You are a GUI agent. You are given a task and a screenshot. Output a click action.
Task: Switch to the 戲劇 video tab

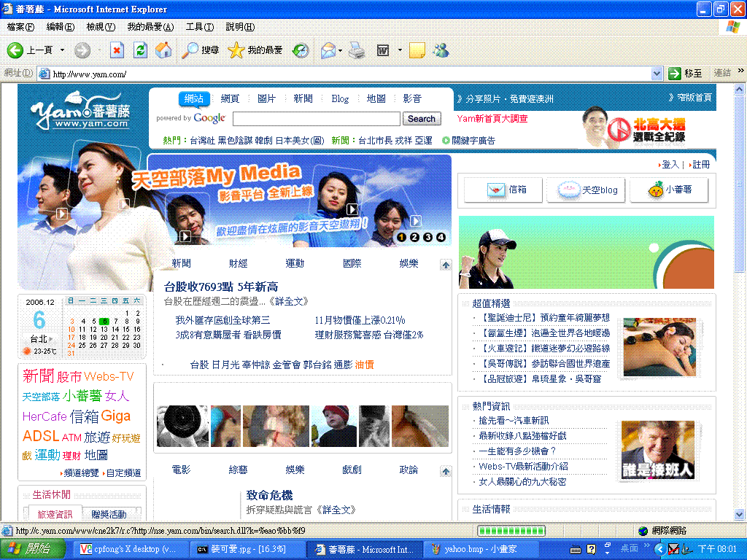click(x=352, y=470)
